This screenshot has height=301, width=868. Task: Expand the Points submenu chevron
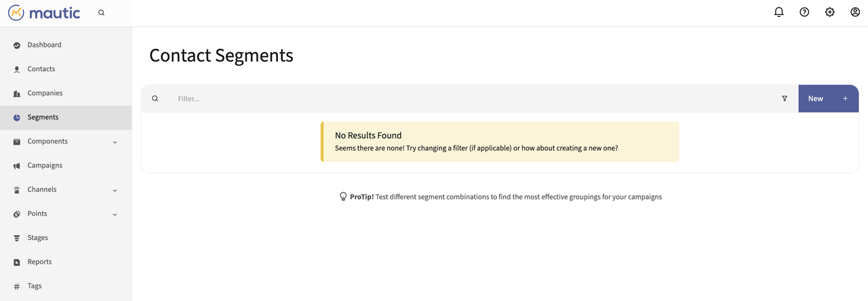[x=115, y=214]
